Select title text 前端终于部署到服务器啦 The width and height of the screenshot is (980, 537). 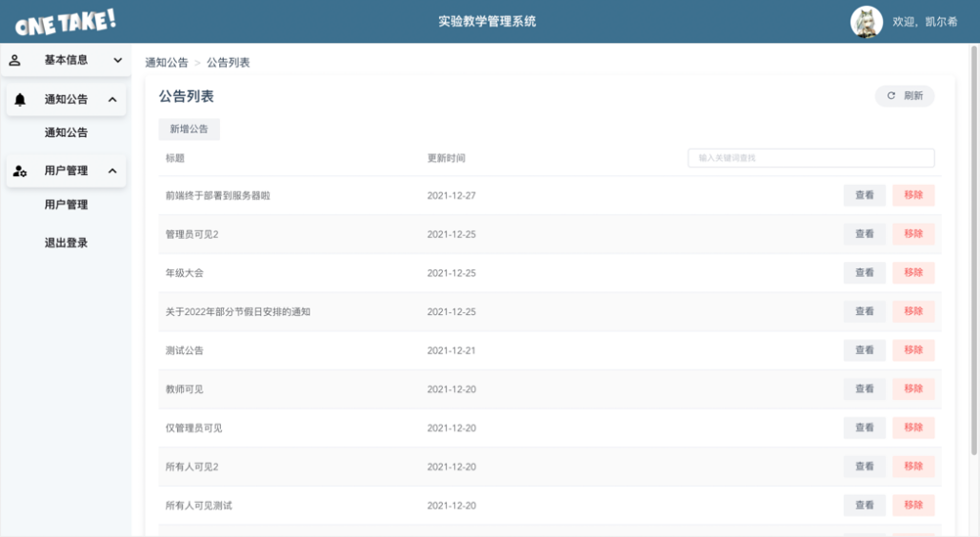(x=217, y=196)
